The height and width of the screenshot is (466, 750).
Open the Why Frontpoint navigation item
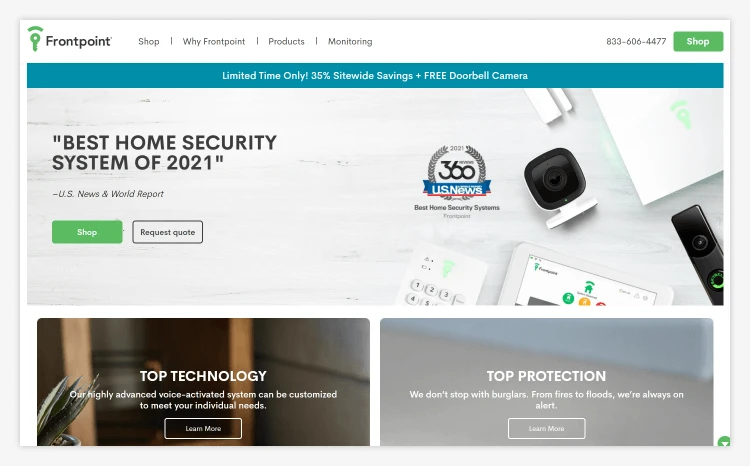[x=214, y=42]
